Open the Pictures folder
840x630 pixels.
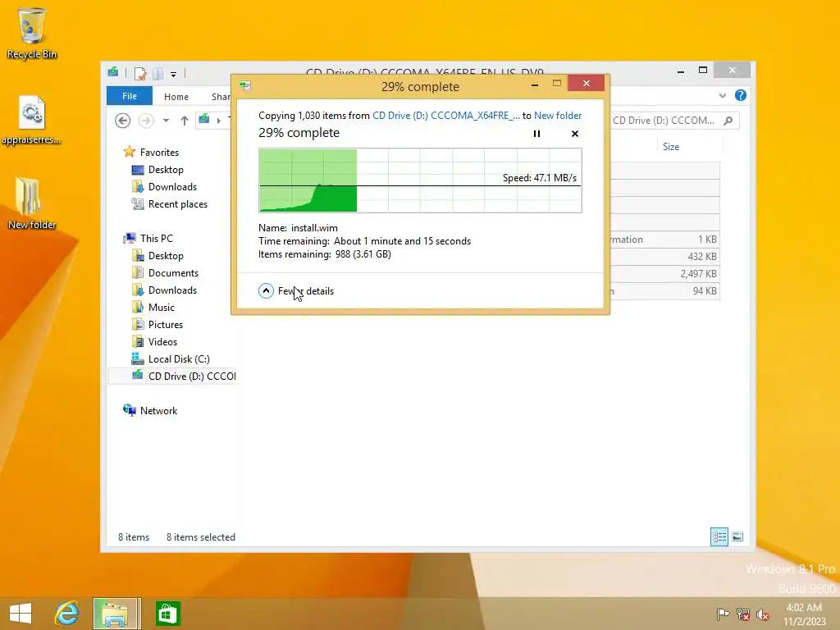(166, 325)
